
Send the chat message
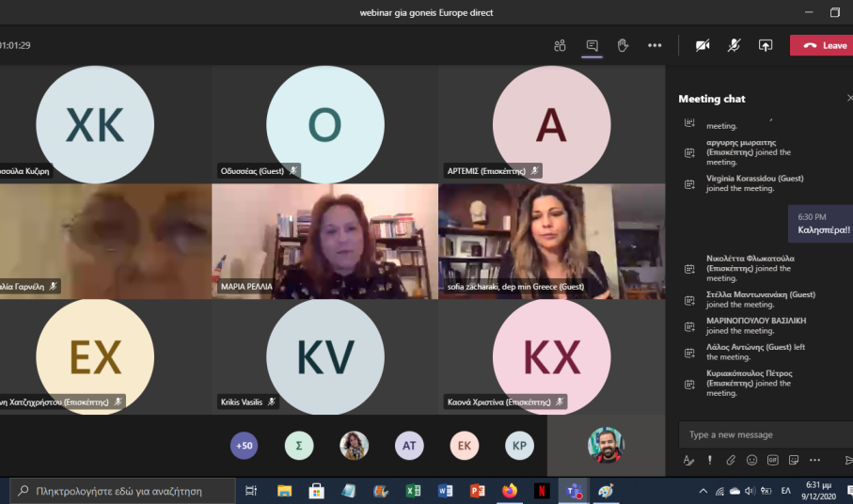point(847,461)
